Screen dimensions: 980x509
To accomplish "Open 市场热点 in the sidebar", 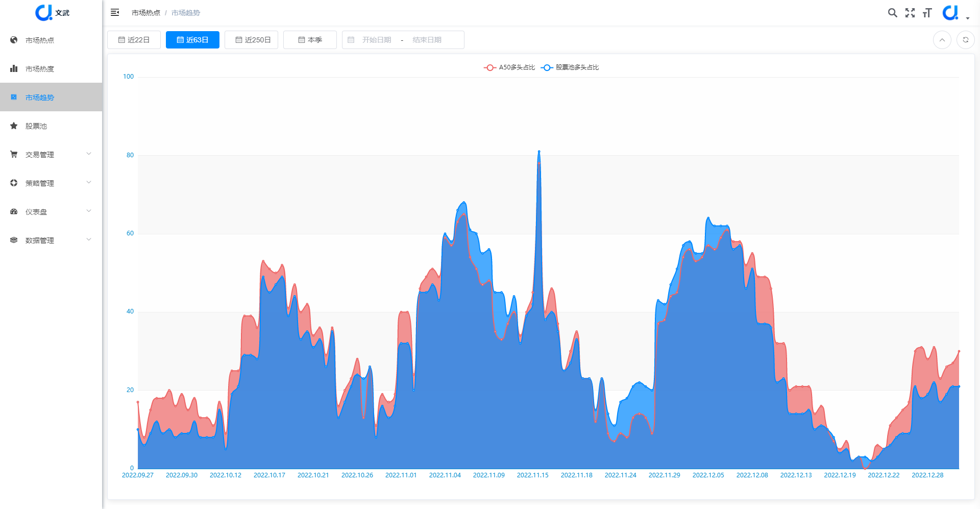I will click(x=51, y=40).
